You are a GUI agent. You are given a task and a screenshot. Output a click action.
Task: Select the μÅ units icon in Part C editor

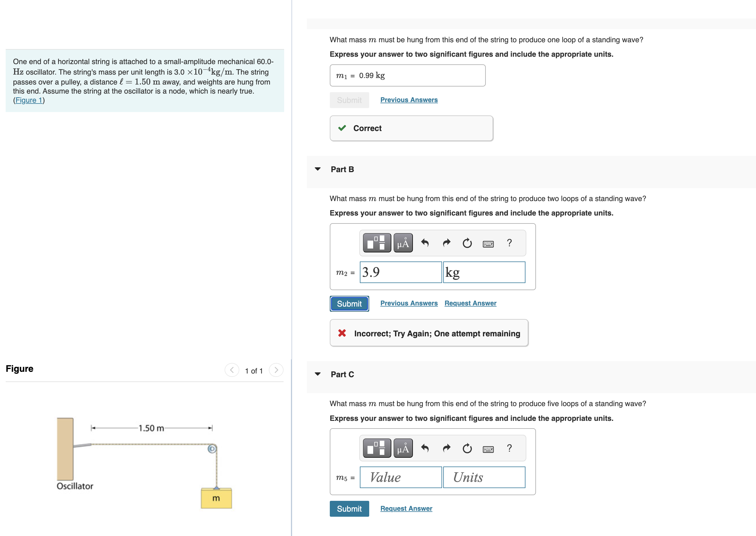coord(403,448)
